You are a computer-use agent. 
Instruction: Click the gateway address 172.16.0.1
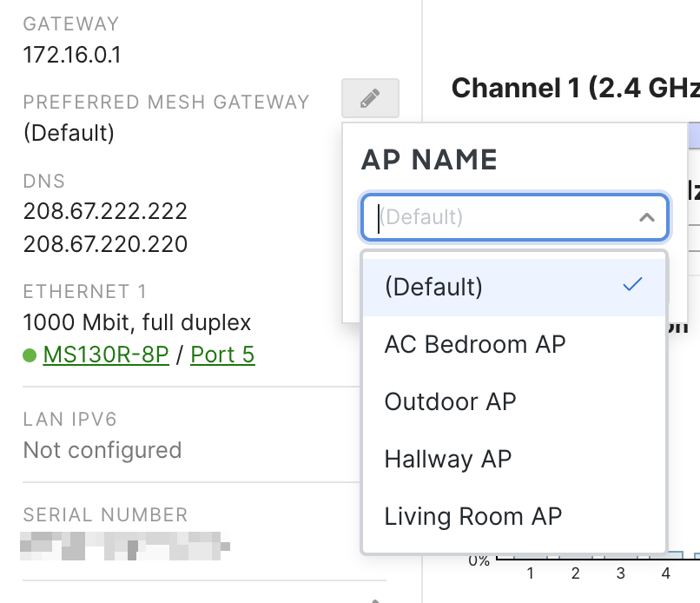point(72,56)
